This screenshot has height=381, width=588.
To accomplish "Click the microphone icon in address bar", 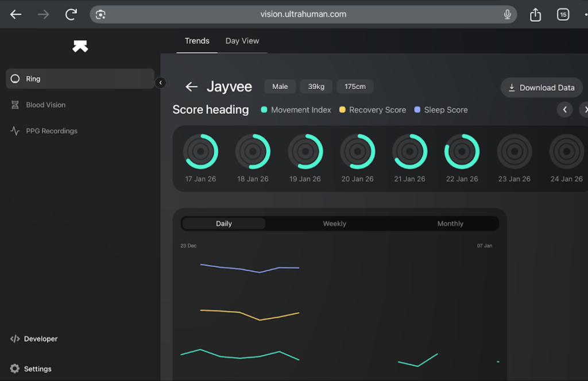I will [507, 14].
